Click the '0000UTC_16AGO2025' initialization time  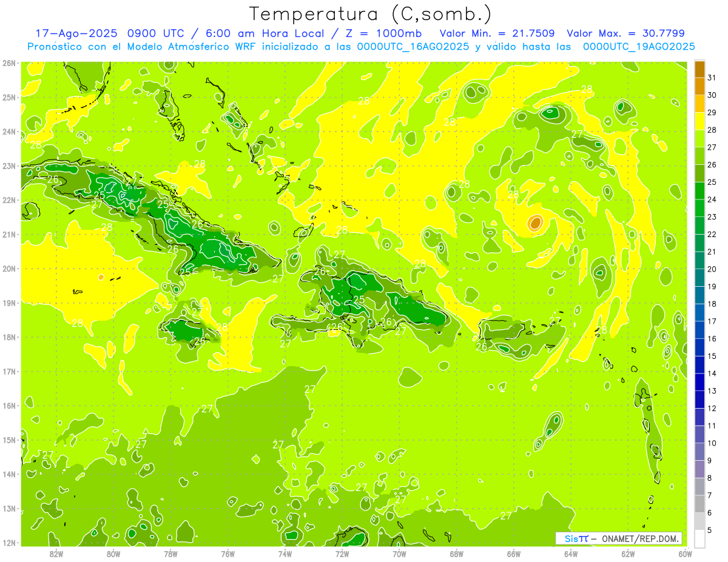(413, 47)
